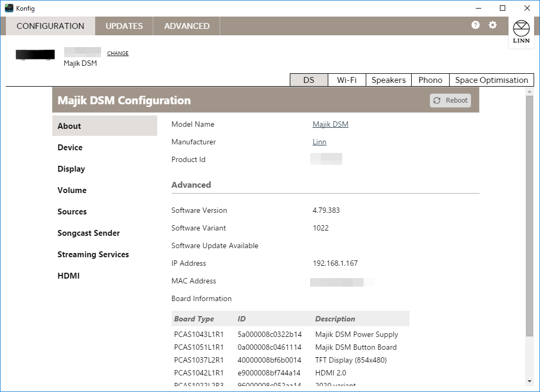Click board type PCAS1042L1R1
Image resolution: width=540 pixels, height=392 pixels.
[199, 373]
